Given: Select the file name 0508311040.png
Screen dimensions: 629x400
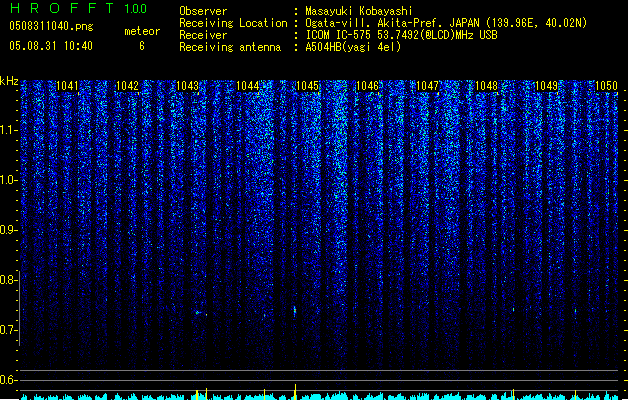Looking at the screenshot, I should pos(51,26).
